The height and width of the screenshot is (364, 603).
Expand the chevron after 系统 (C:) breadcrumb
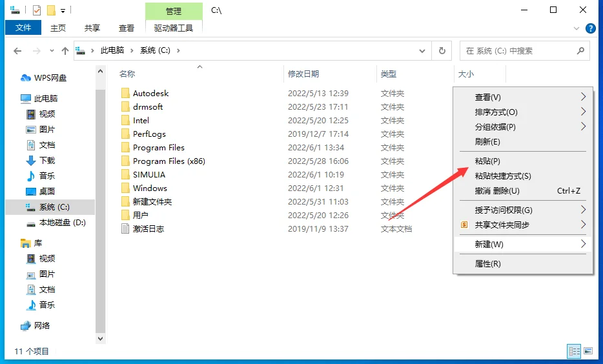(178, 50)
